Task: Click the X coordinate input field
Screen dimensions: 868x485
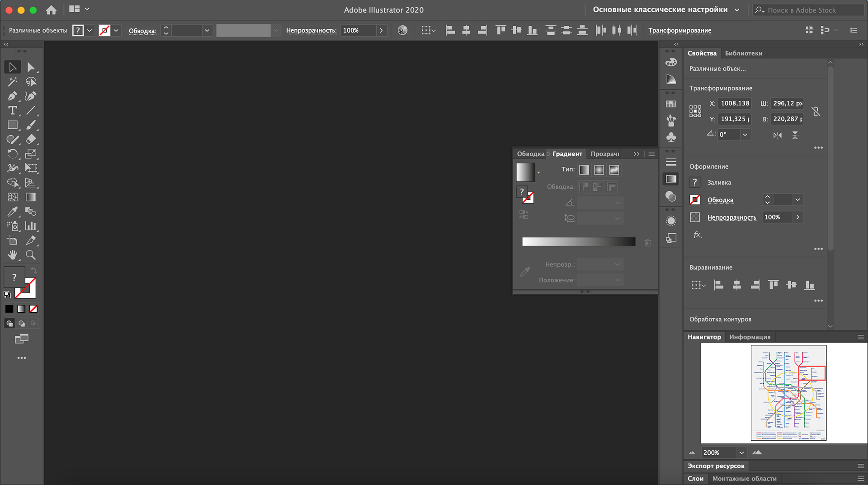Action: 735,104
